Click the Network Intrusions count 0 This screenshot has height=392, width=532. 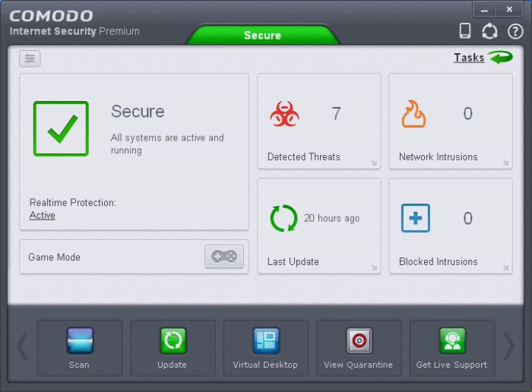(468, 113)
